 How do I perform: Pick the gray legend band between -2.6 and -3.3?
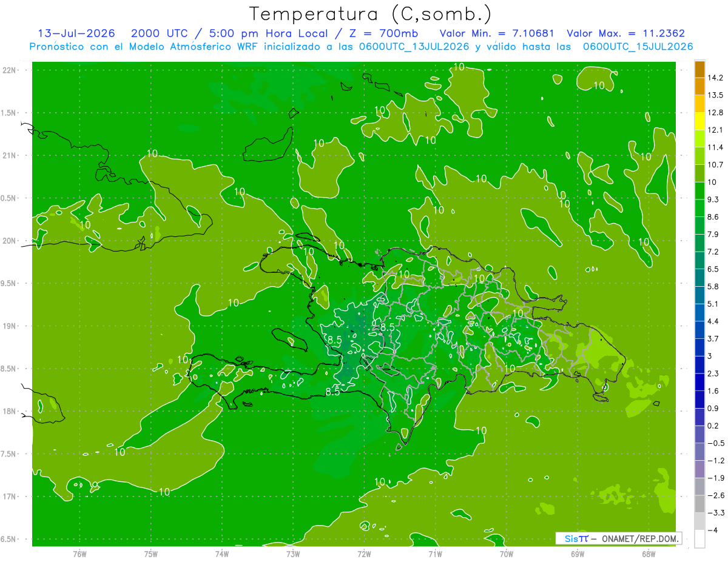click(x=699, y=504)
